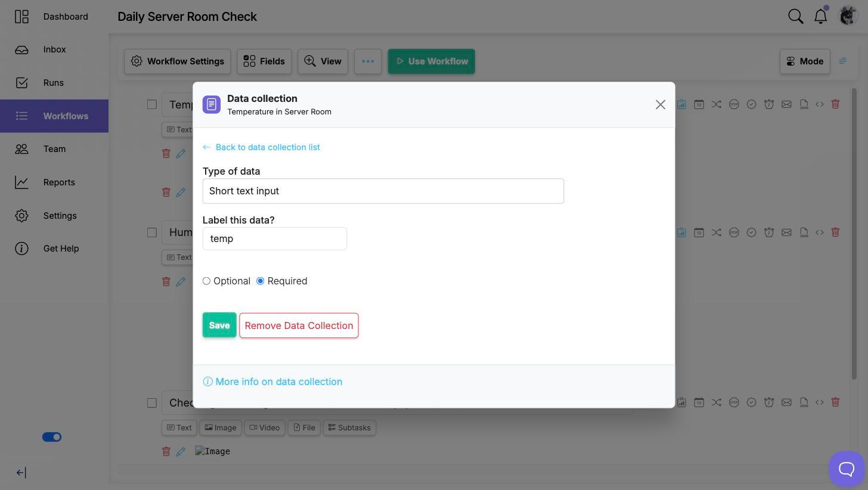The height and width of the screenshot is (490, 868).
Task: Close the Data collection dialog
Action: point(660,105)
